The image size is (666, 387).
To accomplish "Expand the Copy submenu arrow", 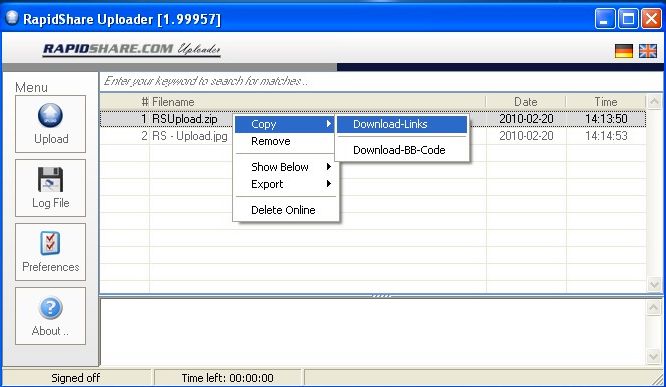I will click(x=329, y=124).
